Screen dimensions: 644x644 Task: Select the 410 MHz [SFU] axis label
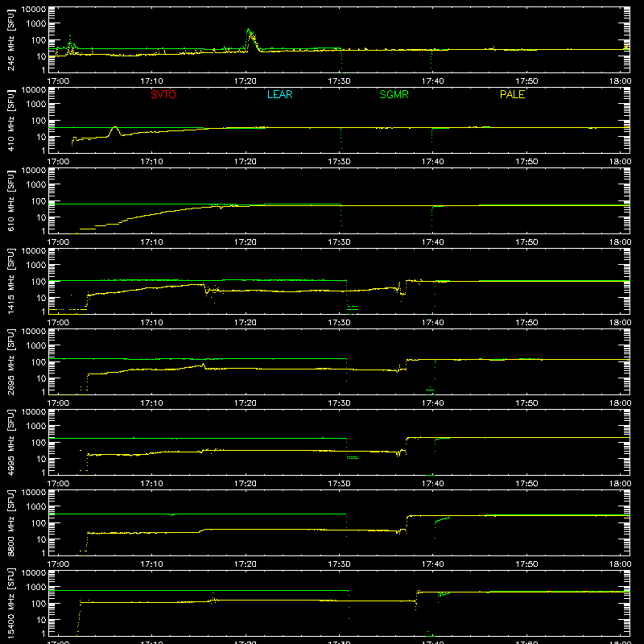point(11,121)
